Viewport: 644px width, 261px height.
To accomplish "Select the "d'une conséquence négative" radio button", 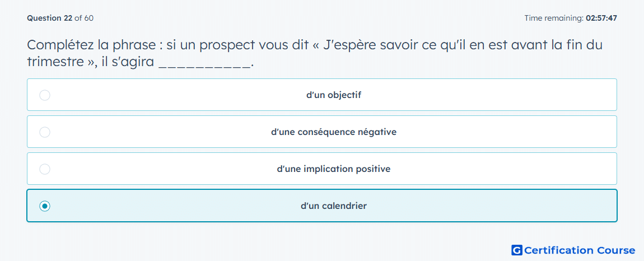I will [45, 132].
